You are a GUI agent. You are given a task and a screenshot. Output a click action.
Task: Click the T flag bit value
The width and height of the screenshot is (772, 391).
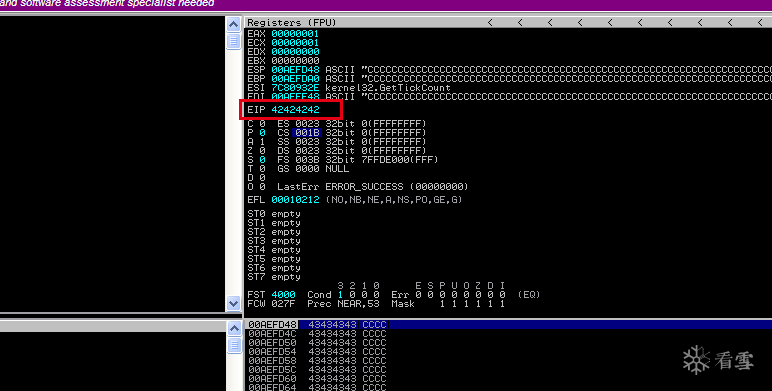(262, 168)
